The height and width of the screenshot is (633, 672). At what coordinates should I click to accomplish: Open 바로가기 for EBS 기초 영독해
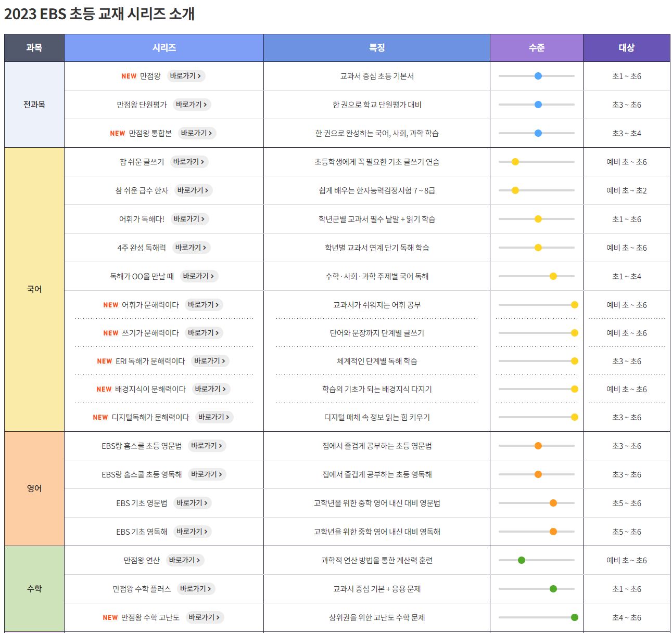tap(192, 532)
